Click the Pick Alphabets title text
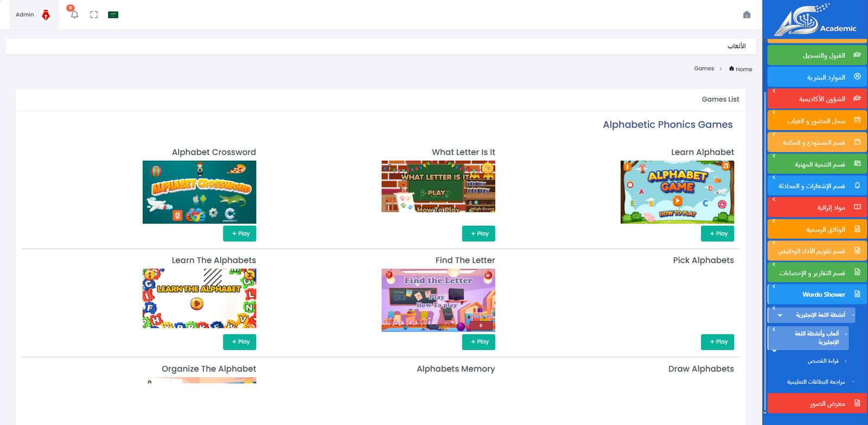 coord(703,260)
